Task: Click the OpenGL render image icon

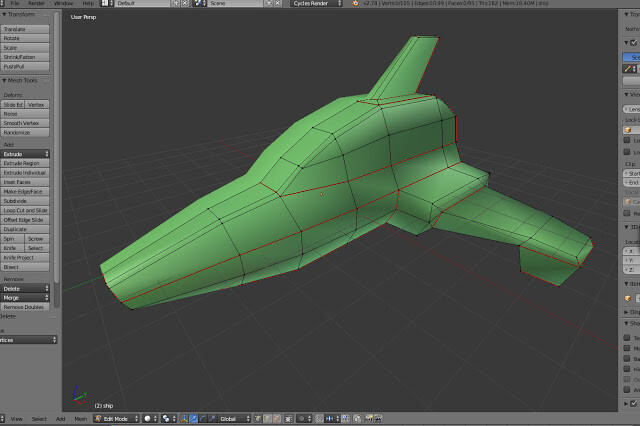Action: click(x=369, y=419)
